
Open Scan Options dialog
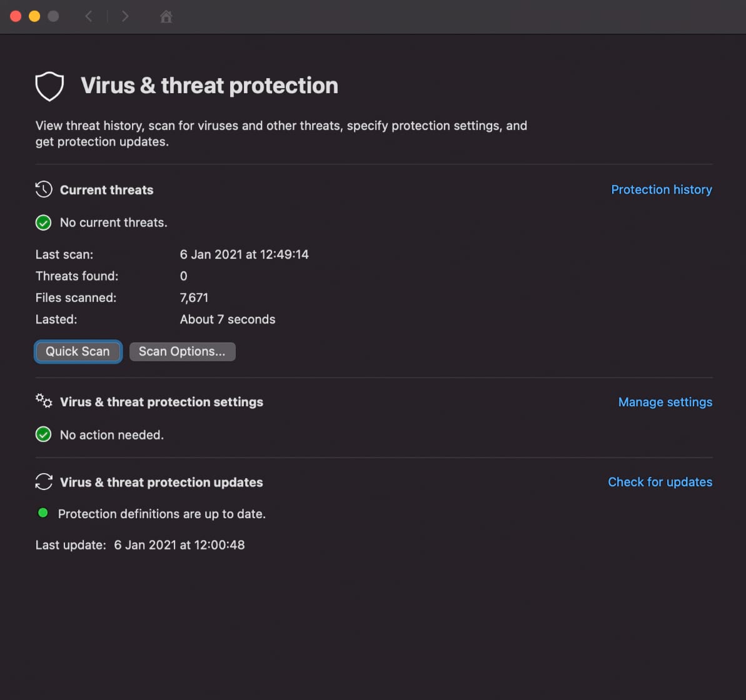(182, 351)
